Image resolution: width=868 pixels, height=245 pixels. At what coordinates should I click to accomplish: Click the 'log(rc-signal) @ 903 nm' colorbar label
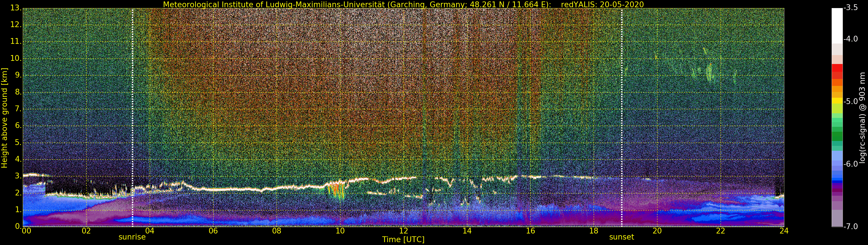point(862,118)
